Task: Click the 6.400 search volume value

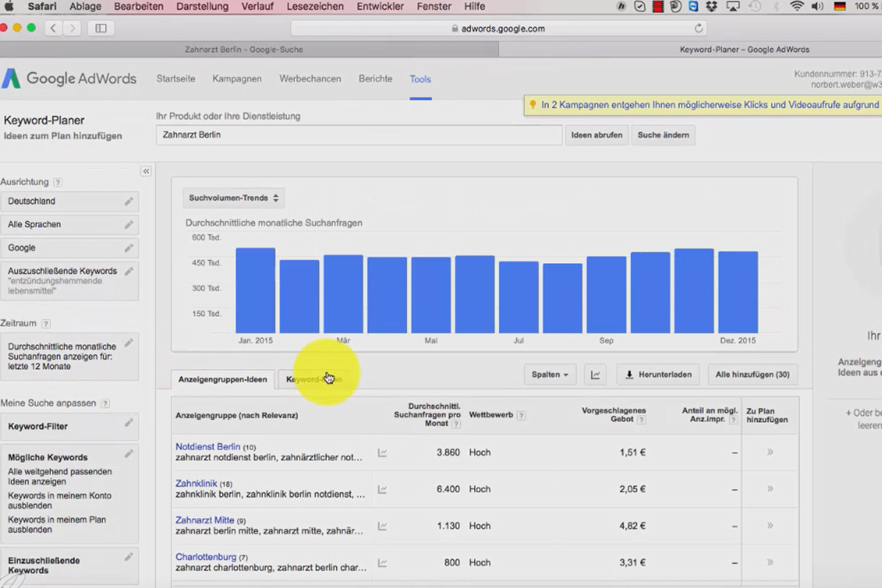Action: [x=448, y=489]
